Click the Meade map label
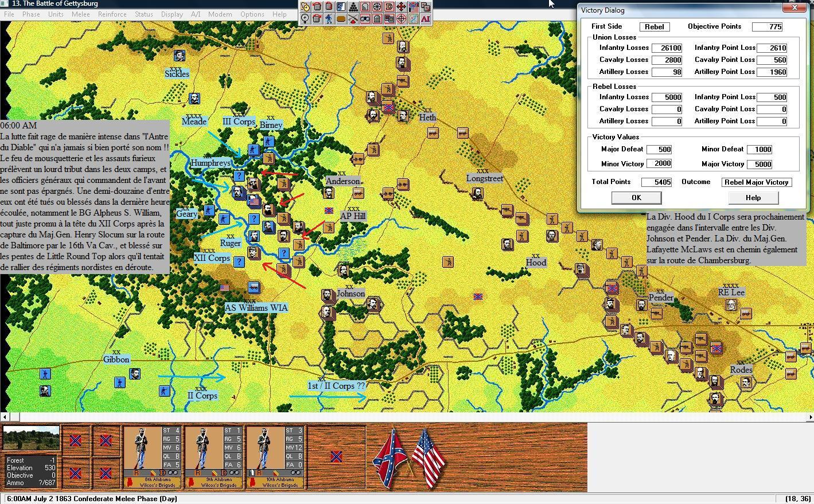The width and height of the screenshot is (814, 504). pos(194,122)
